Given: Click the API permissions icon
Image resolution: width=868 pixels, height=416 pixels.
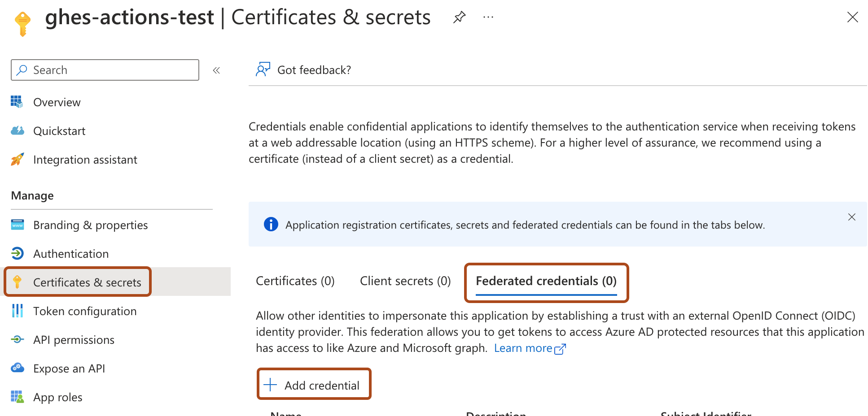Looking at the screenshot, I should click(x=17, y=340).
